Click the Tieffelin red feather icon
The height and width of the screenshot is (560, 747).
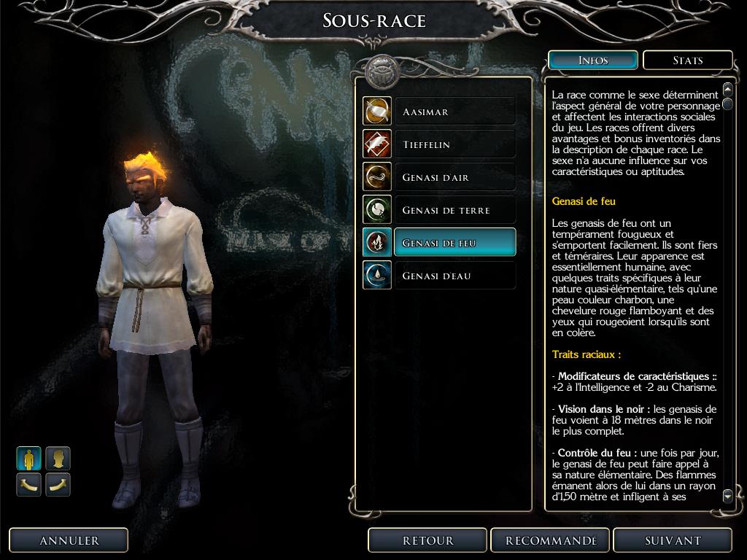tap(377, 144)
